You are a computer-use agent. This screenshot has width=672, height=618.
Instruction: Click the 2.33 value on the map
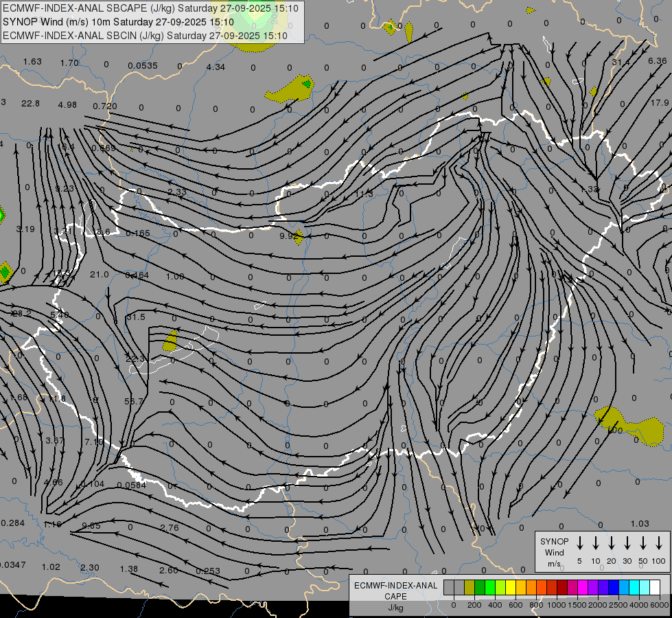[x=177, y=192]
